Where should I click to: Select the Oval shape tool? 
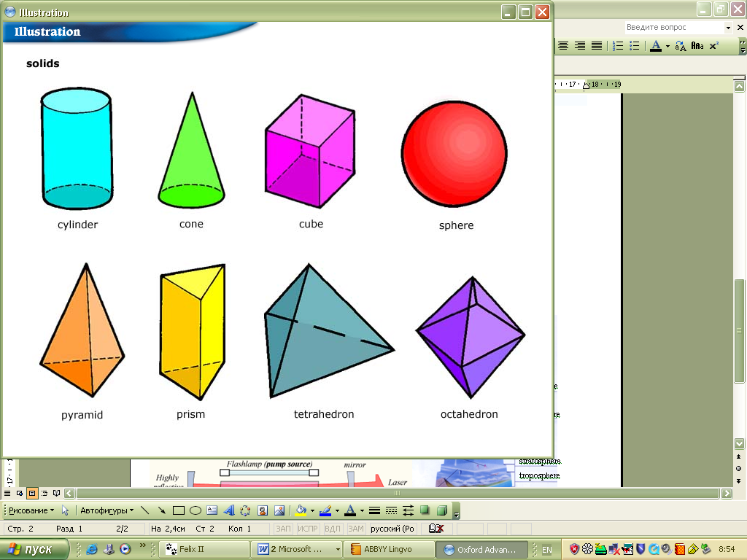pyautogui.click(x=196, y=510)
